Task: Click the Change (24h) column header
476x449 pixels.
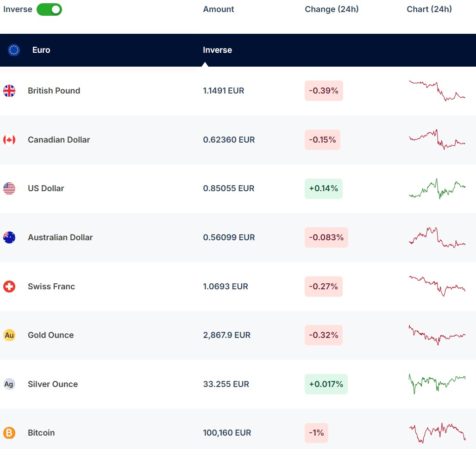Action: [x=332, y=9]
